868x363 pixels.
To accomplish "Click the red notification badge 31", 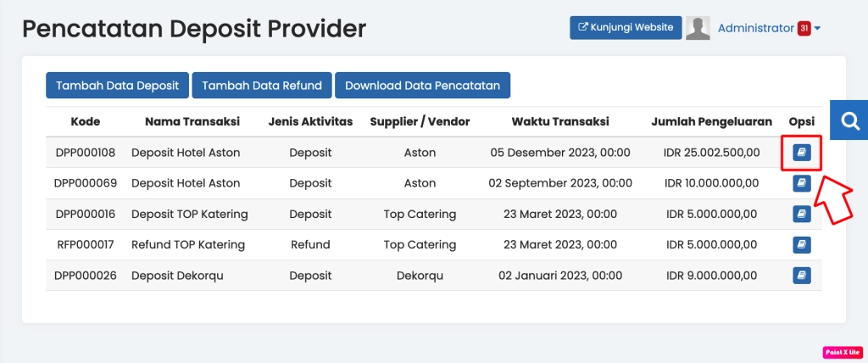I will tap(804, 28).
